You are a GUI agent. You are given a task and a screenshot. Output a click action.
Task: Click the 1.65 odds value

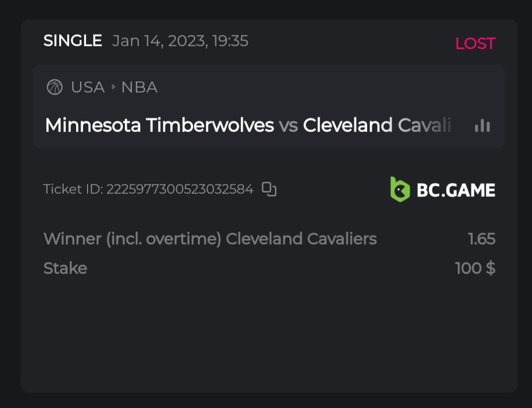point(481,239)
